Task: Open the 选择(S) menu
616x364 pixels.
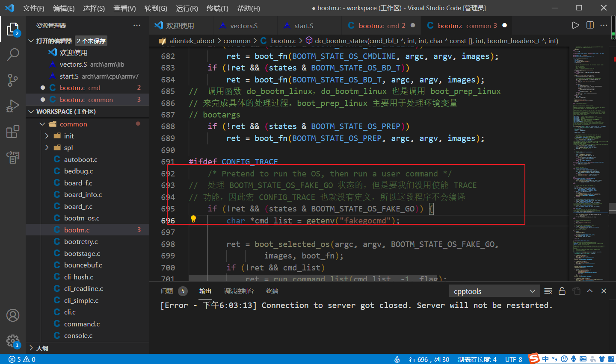Action: click(94, 8)
